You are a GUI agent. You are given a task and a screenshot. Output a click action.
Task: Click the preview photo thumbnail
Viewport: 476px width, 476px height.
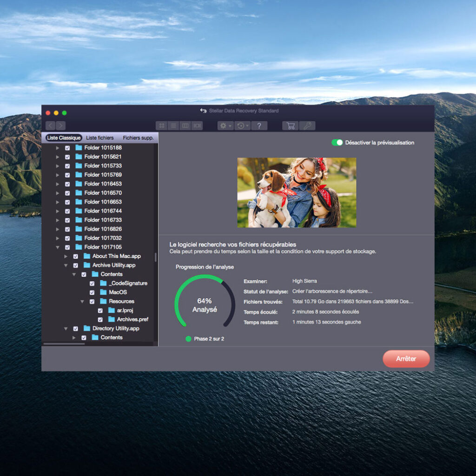[x=297, y=192]
